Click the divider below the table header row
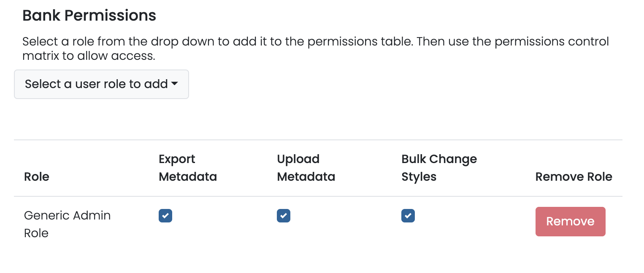Screen dimensions: 644x273 (318, 196)
